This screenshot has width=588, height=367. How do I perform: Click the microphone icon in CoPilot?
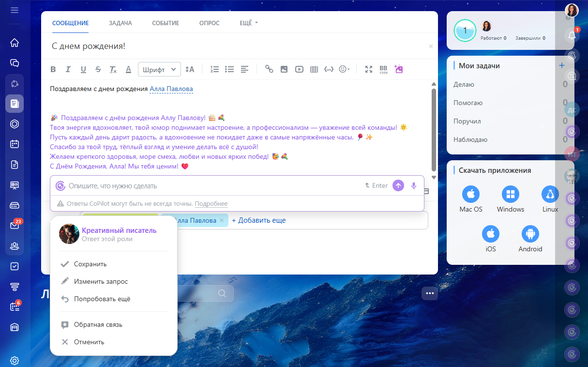[x=414, y=185]
